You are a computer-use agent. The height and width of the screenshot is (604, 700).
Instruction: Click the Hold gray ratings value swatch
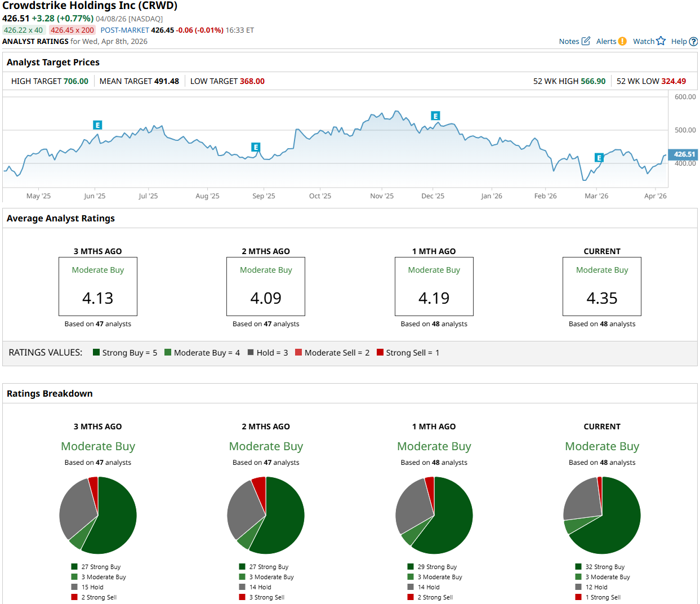tap(251, 353)
